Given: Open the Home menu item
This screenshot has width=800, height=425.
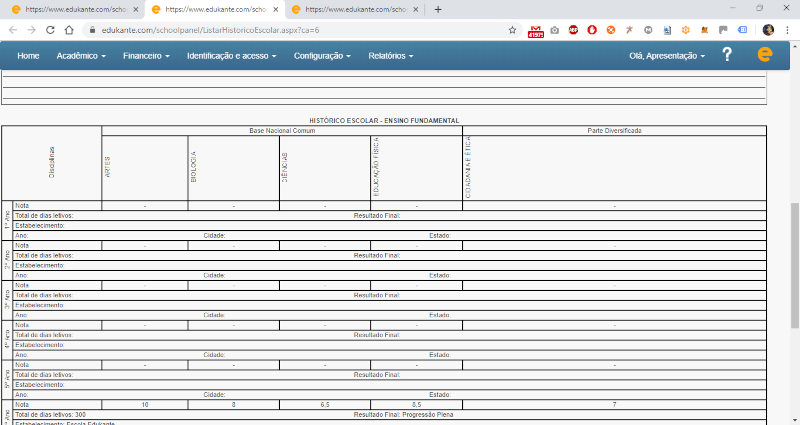Looking at the screenshot, I should (x=28, y=56).
